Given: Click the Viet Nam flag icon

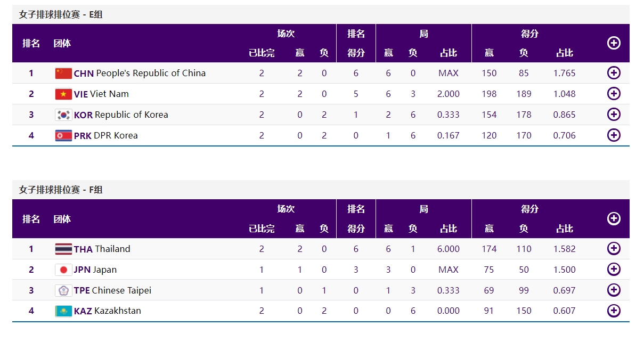Looking at the screenshot, I should (63, 94).
